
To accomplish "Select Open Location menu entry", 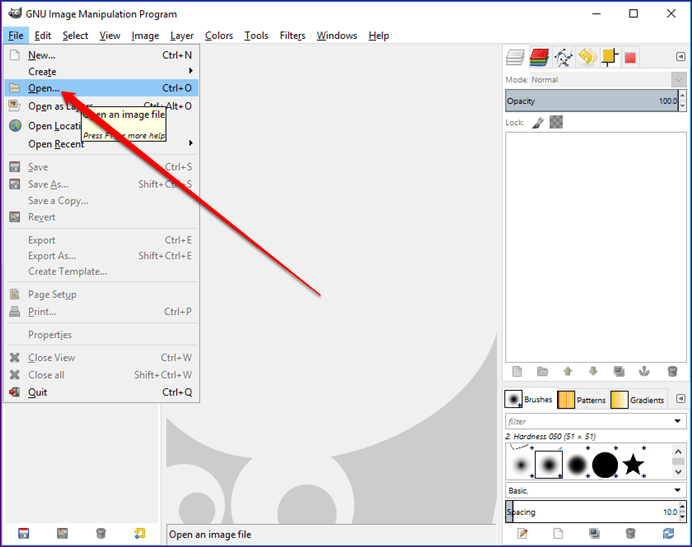I will (101, 126).
